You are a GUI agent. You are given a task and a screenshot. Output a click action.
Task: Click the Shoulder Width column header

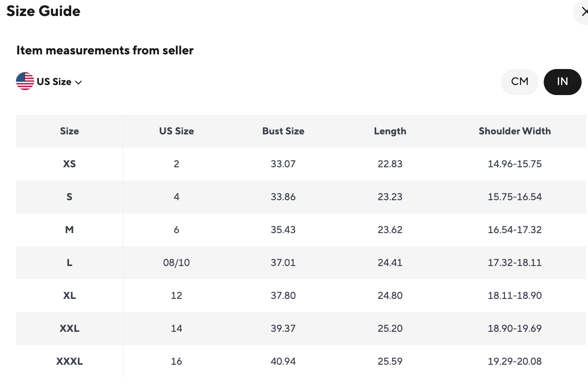pyautogui.click(x=514, y=131)
